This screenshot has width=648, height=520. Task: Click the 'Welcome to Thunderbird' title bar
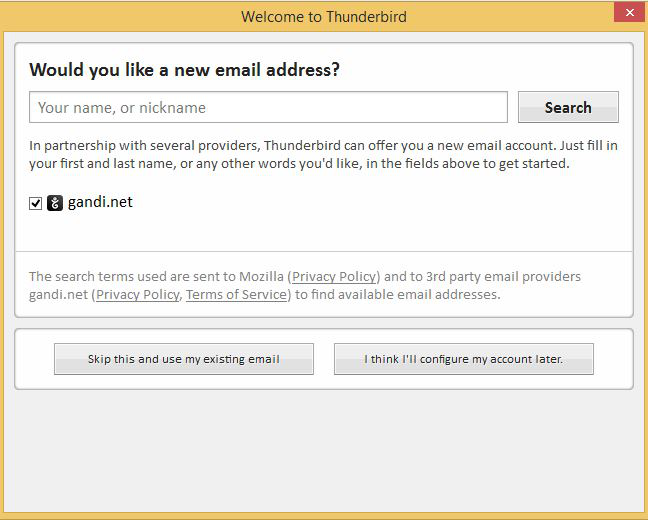(324, 17)
